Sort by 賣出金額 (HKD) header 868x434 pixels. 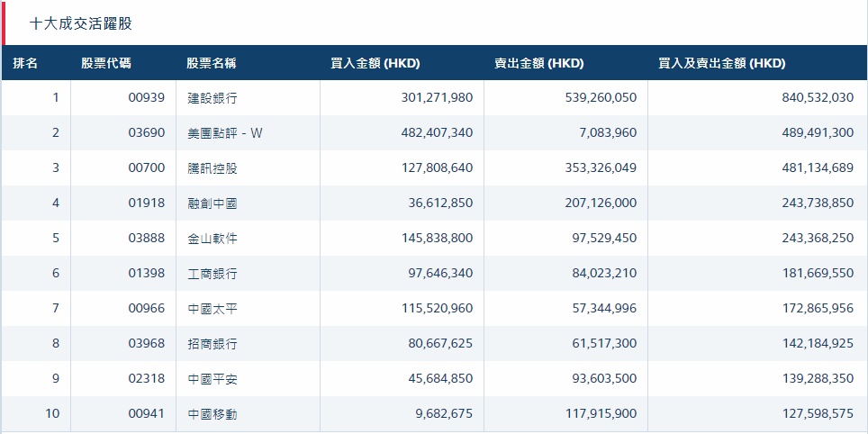[538, 63]
